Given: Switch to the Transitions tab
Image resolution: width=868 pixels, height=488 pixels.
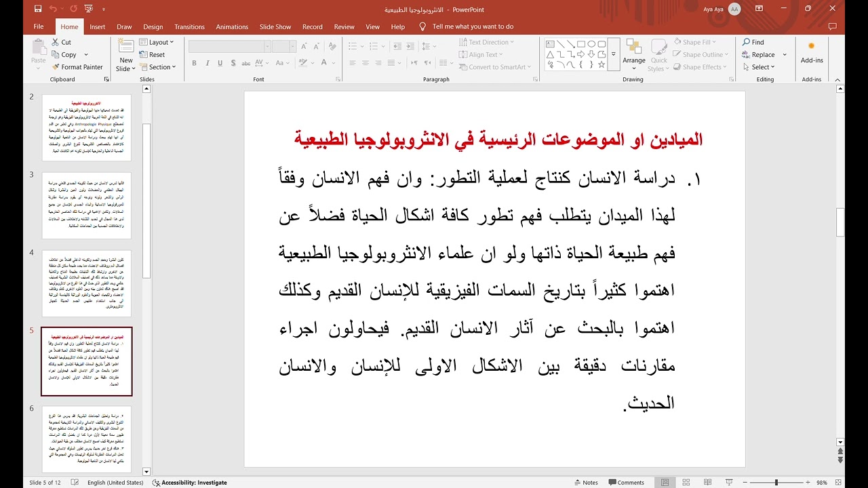Looking at the screenshot, I should click(189, 26).
